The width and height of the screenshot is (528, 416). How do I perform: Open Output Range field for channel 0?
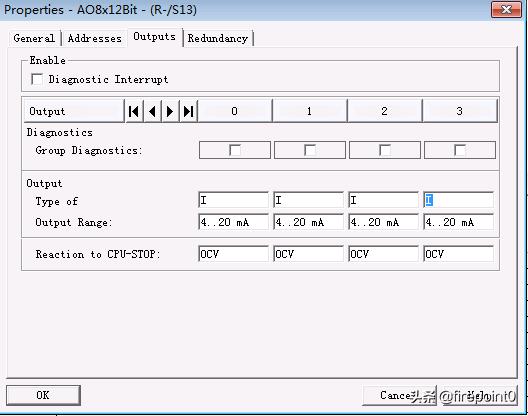coord(234,222)
